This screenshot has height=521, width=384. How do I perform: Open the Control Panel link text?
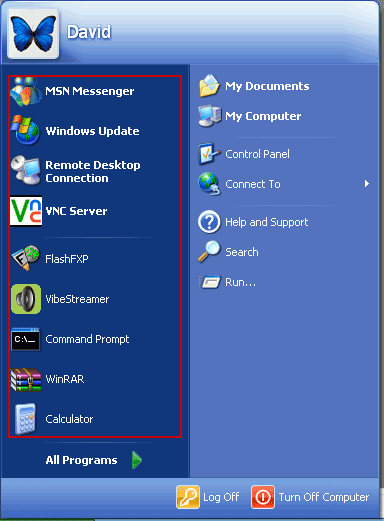(257, 154)
